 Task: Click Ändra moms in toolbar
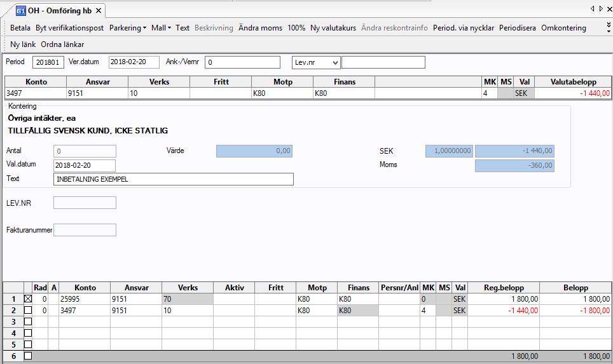point(260,28)
